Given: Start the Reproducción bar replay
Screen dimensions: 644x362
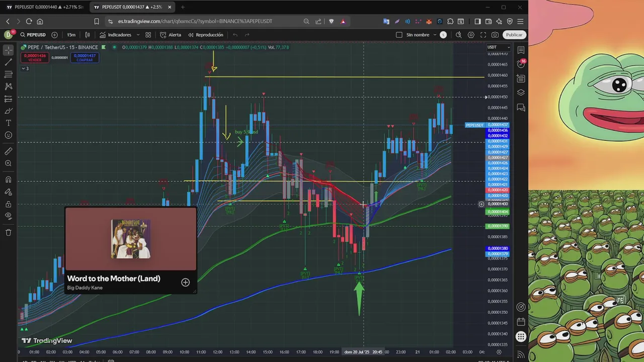Looking at the screenshot, I should click(x=206, y=35).
